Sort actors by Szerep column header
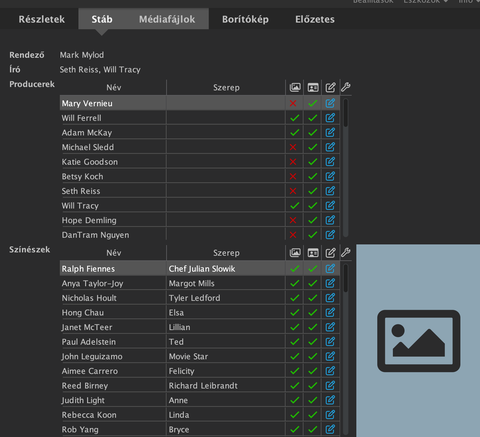 226,253
